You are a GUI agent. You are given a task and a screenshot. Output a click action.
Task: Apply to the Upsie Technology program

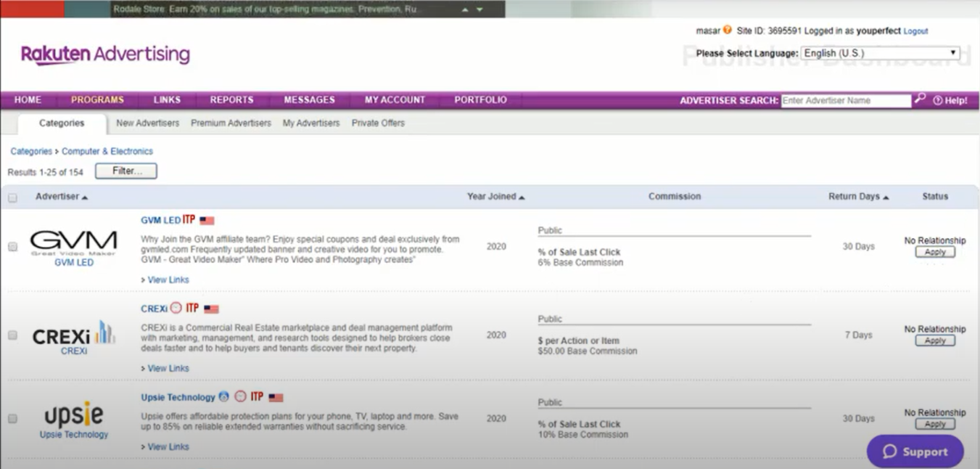pyautogui.click(x=935, y=424)
